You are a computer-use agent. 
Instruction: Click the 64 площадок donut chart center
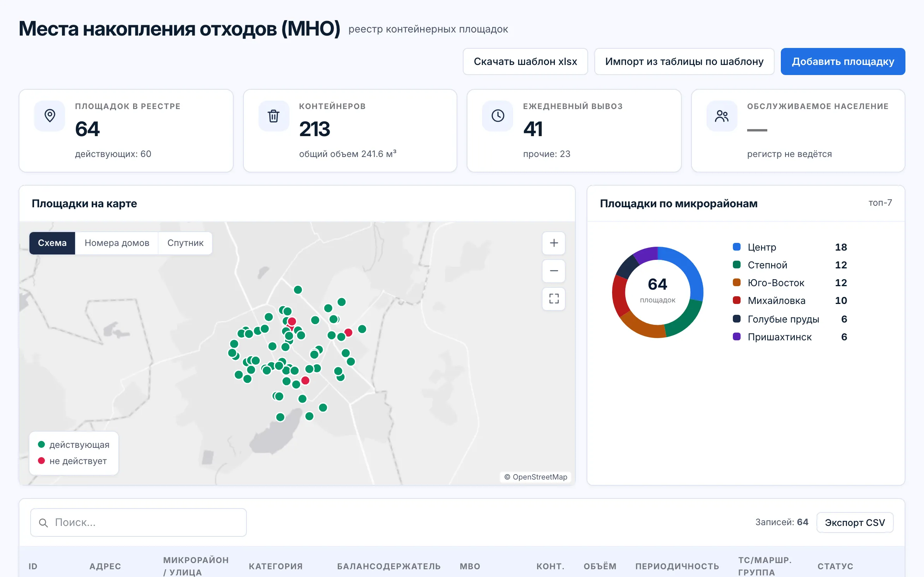pos(657,290)
